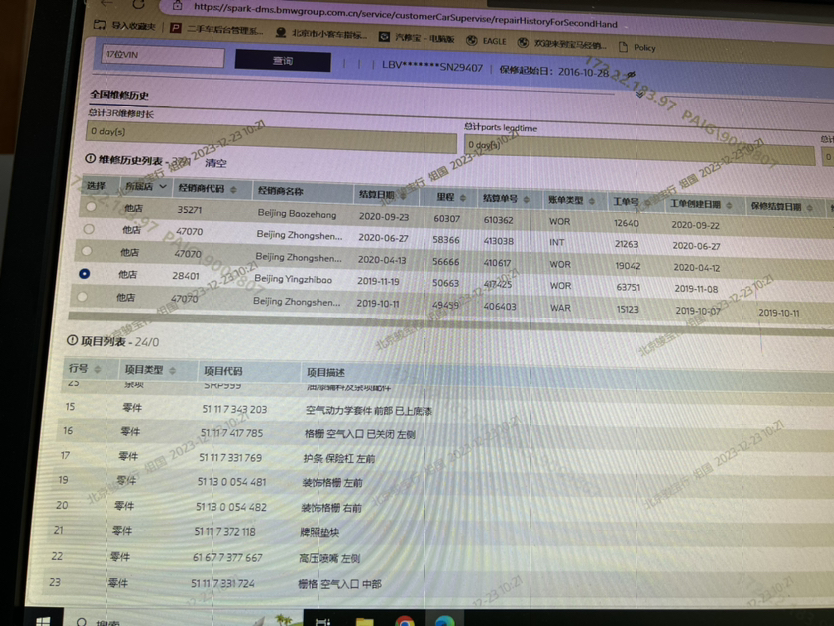This screenshot has width=834, height=626.
Task: Open Google Chrome from the taskbar
Action: [405, 621]
